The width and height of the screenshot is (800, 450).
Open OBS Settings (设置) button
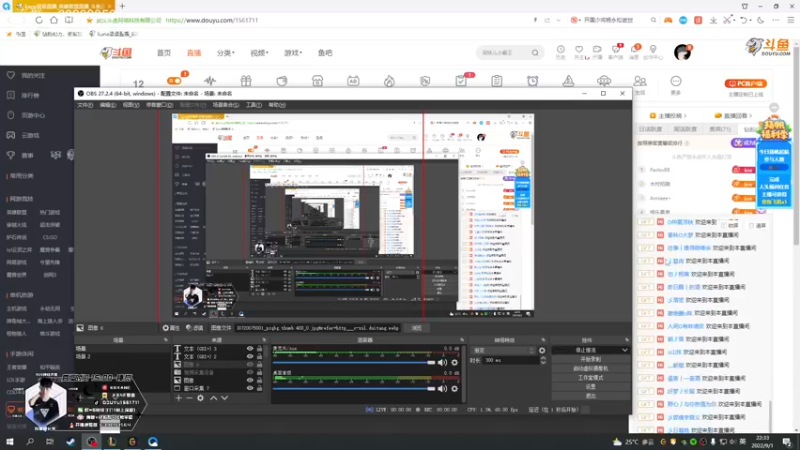click(590, 387)
